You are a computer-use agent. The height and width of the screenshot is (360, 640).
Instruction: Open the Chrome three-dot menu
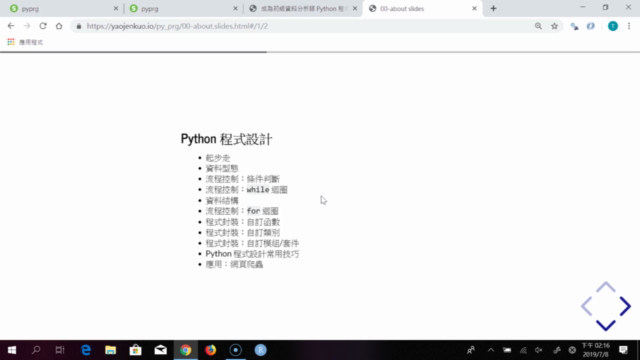click(x=629, y=26)
